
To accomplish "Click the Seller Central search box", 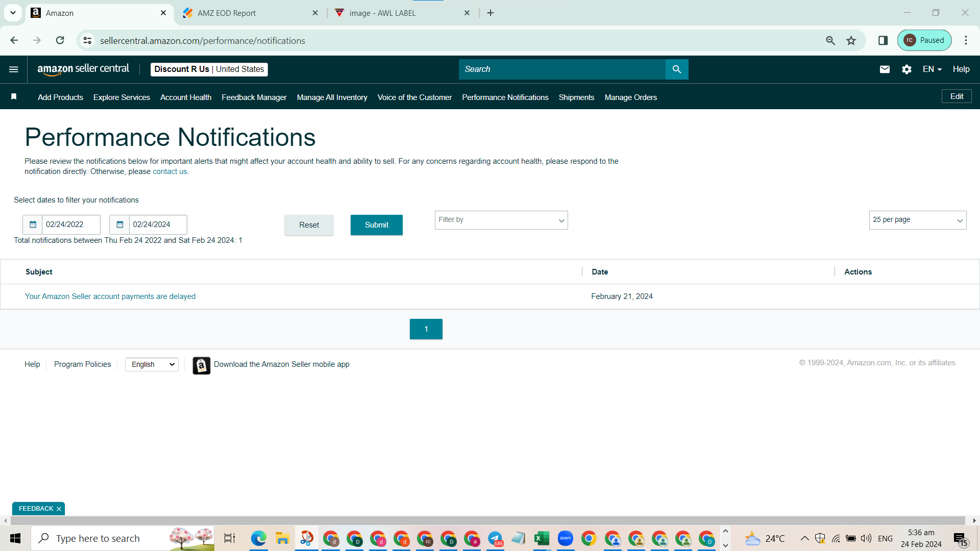I will tap(562, 69).
